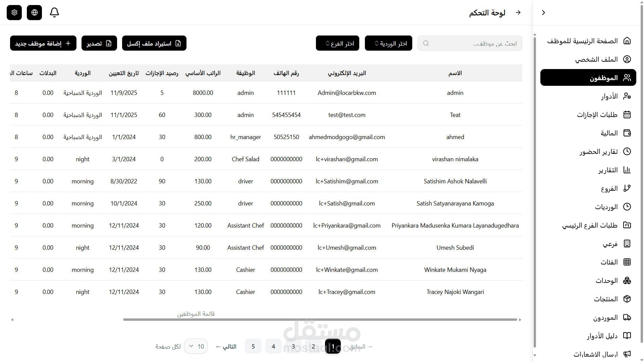644x362 pixels.
Task: Open the settings gear menu
Action: point(14,12)
